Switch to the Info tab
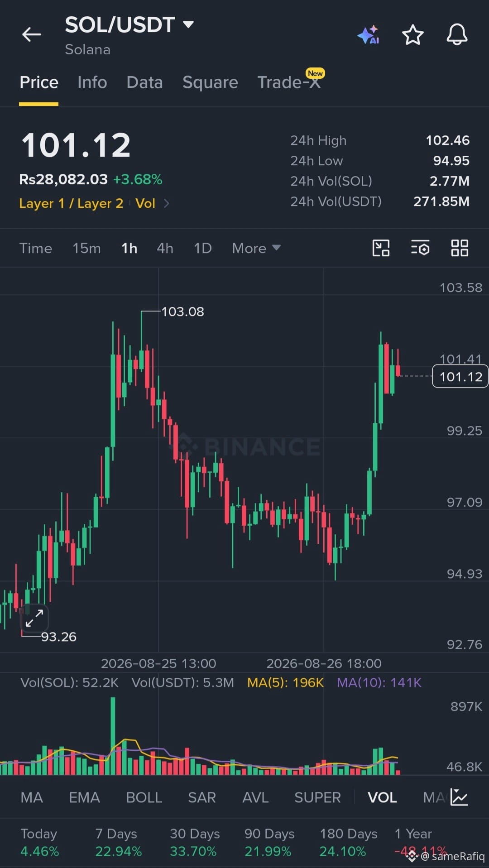This screenshot has width=489, height=868. [92, 82]
